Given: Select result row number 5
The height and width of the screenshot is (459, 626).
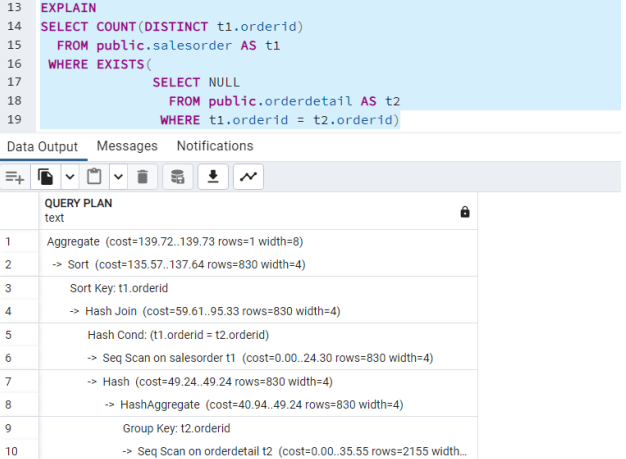Looking at the screenshot, I should click(19, 335).
